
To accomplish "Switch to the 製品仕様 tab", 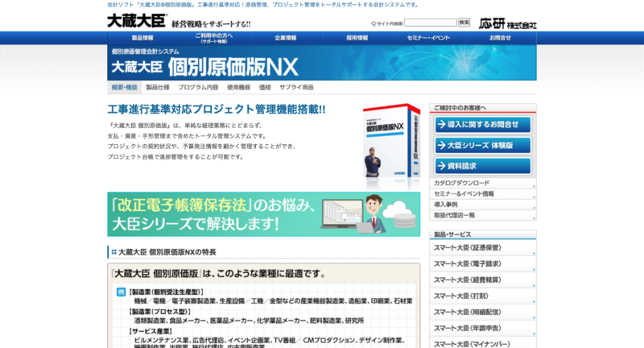I will 158,87.
